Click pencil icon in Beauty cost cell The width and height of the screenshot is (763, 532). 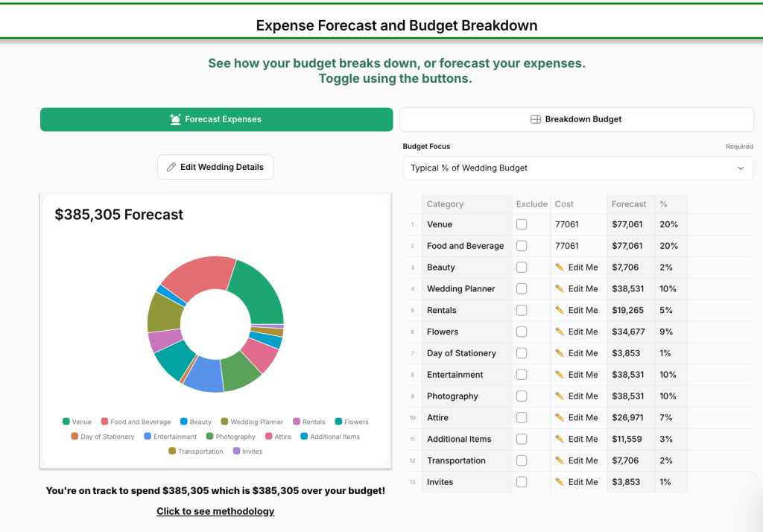point(560,267)
